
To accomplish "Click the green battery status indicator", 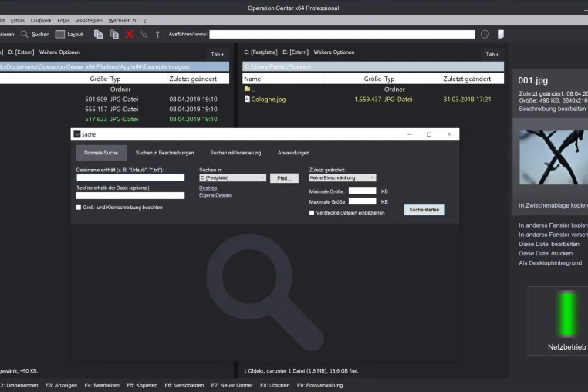I will (566, 314).
